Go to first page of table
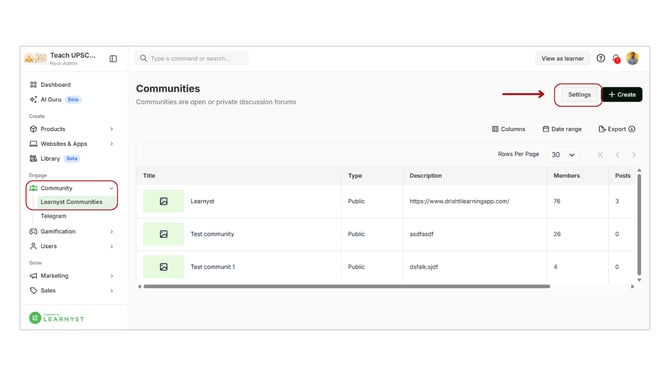This screenshot has width=670, height=376. tap(600, 155)
